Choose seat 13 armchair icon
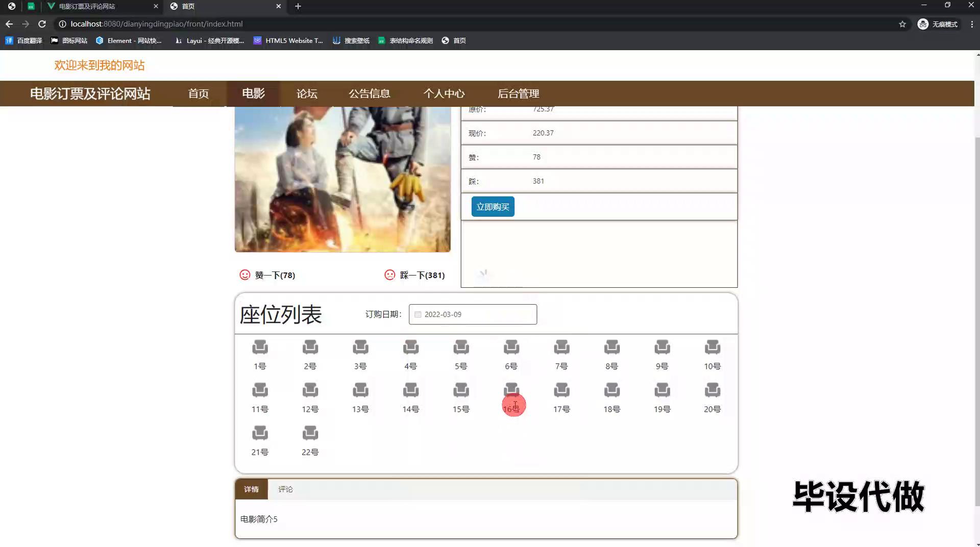 pyautogui.click(x=360, y=390)
